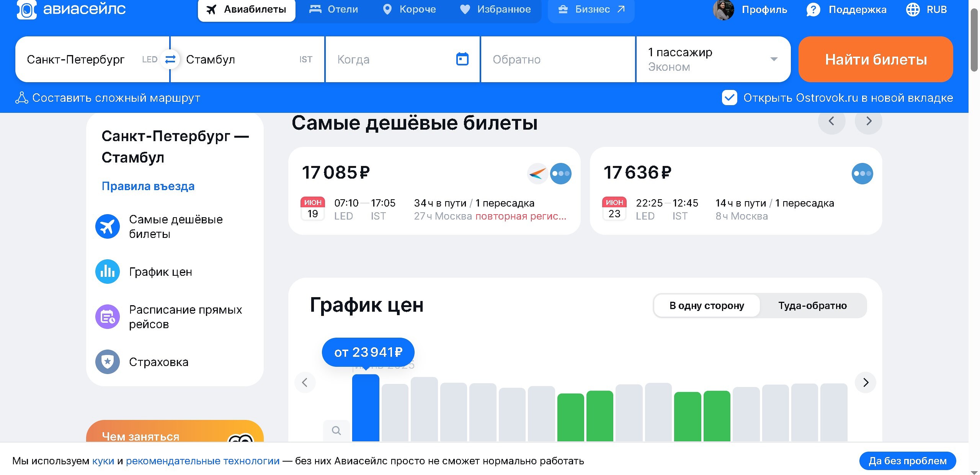
Task: Open the Поддержка question mark icon
Action: (813, 10)
